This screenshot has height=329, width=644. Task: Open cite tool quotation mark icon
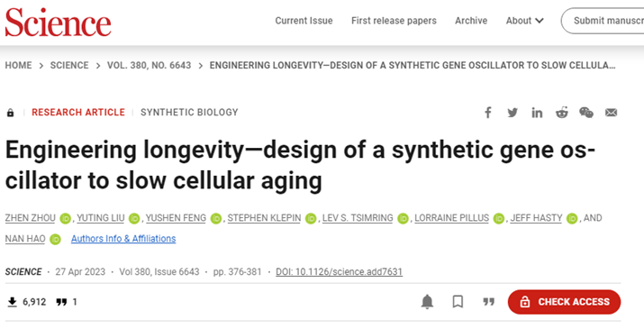[x=488, y=302]
